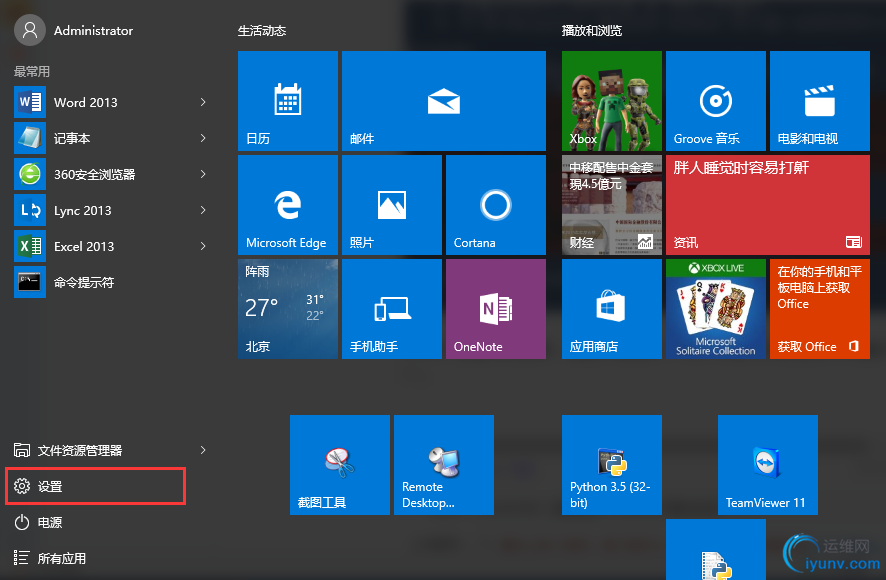
Task: Open Settings (设置)
Action: [x=95, y=486]
